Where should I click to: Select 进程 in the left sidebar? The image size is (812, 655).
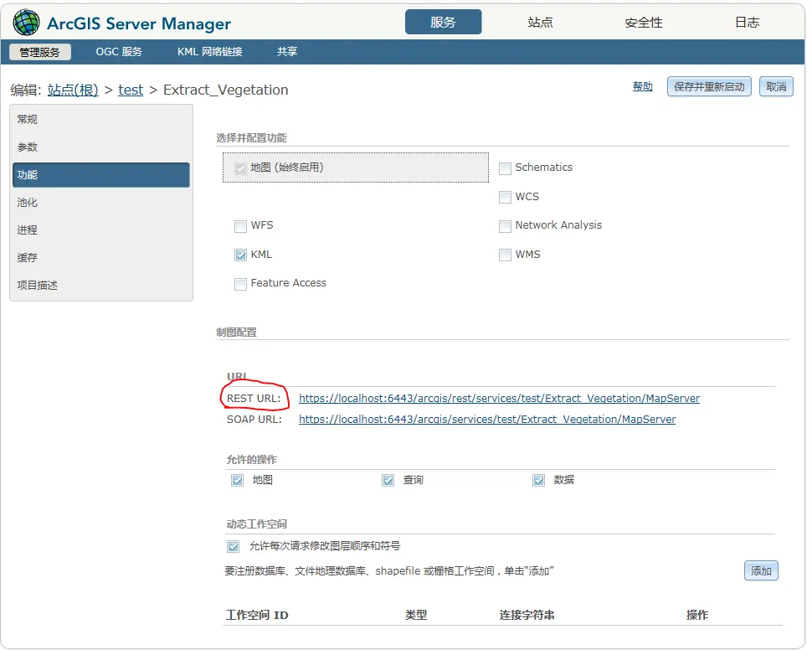(x=101, y=230)
